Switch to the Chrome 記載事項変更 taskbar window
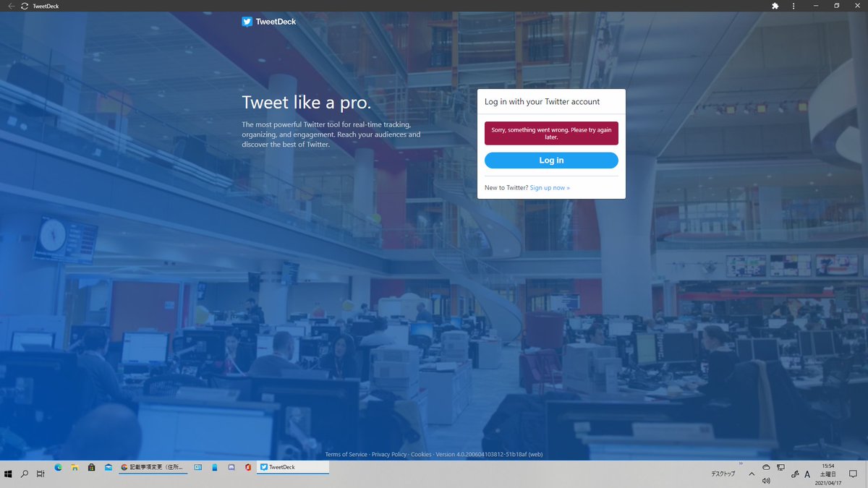This screenshot has height=488, width=868. point(153,468)
